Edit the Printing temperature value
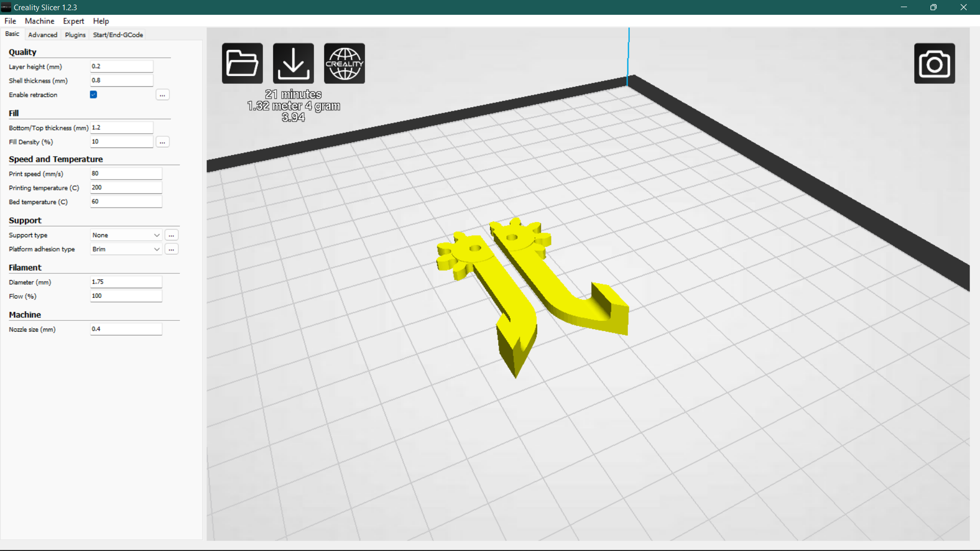The height and width of the screenshot is (551, 980). click(x=126, y=187)
